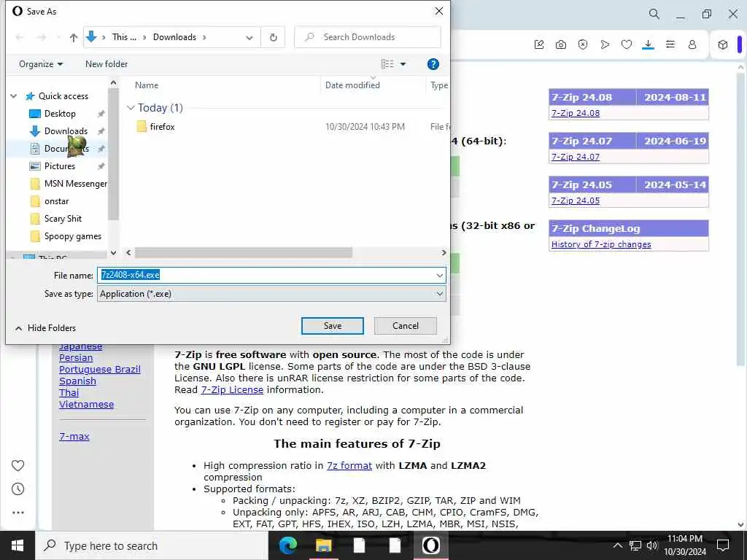Open Save as type combo box
Screen dimensions: 747x560
click(x=271, y=294)
